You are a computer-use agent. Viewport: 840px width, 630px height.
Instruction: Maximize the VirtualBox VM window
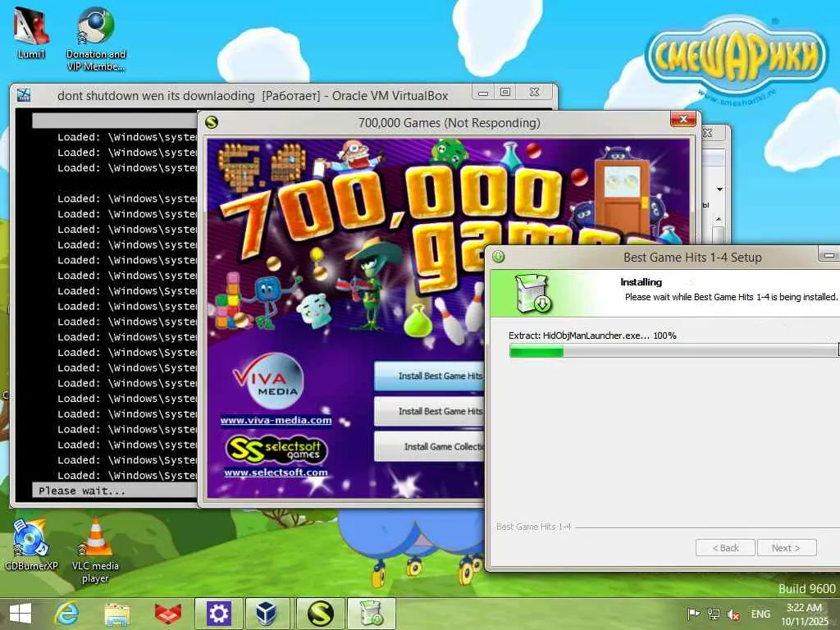click(505, 92)
